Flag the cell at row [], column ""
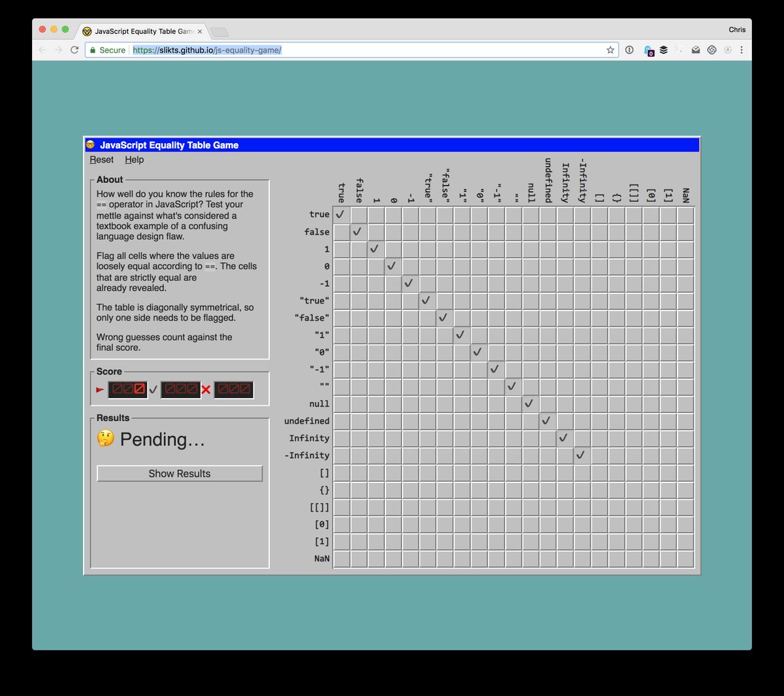 [513, 473]
